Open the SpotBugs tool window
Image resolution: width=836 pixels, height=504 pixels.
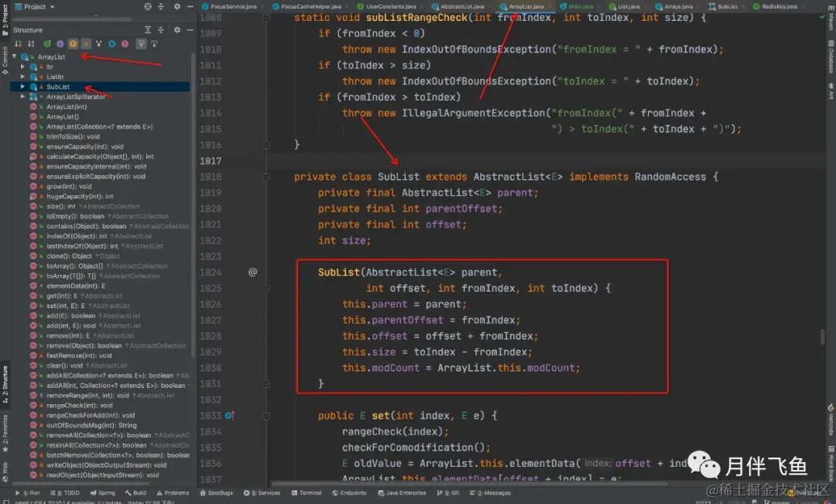click(x=217, y=493)
